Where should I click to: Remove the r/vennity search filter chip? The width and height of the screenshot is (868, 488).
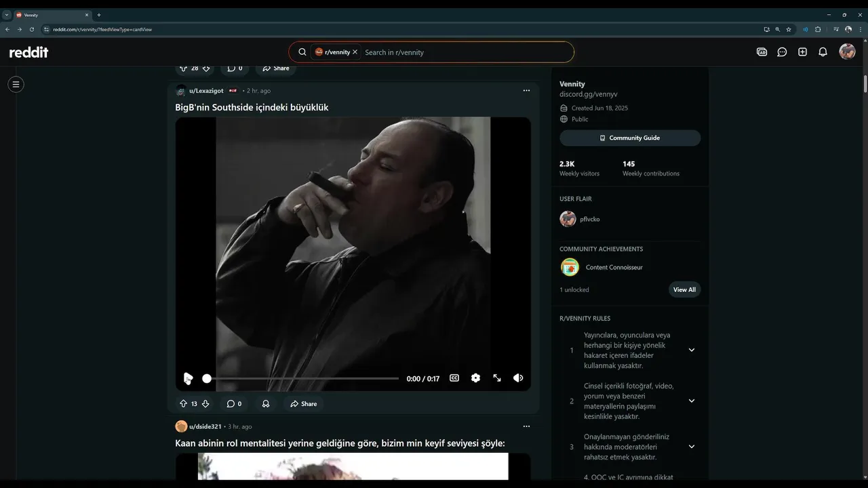coord(355,52)
